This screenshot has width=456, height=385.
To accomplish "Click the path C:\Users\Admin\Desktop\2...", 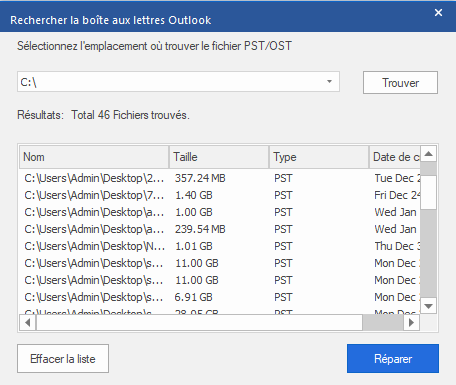I will pos(94,178).
